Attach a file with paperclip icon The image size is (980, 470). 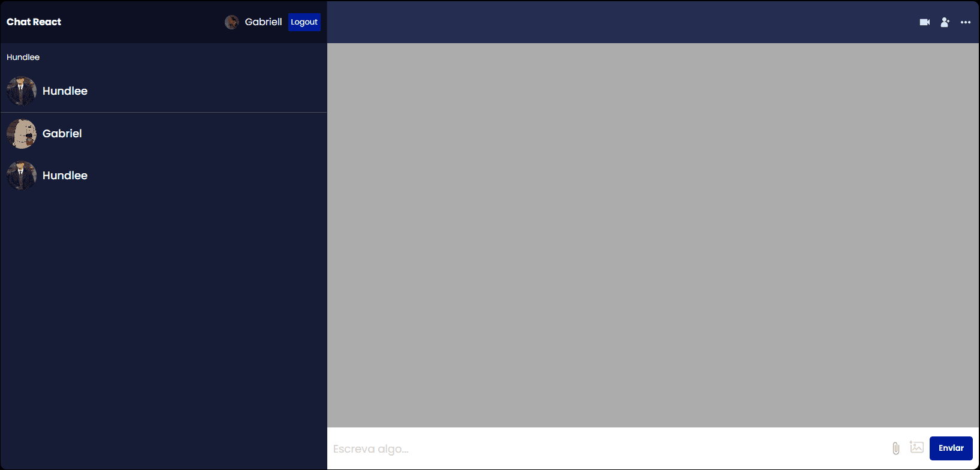[895, 448]
